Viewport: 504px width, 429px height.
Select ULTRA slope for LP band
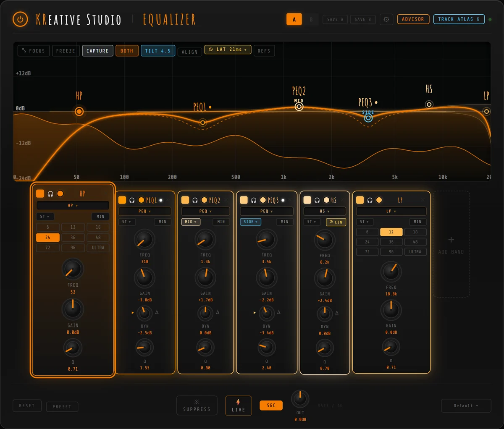point(415,252)
